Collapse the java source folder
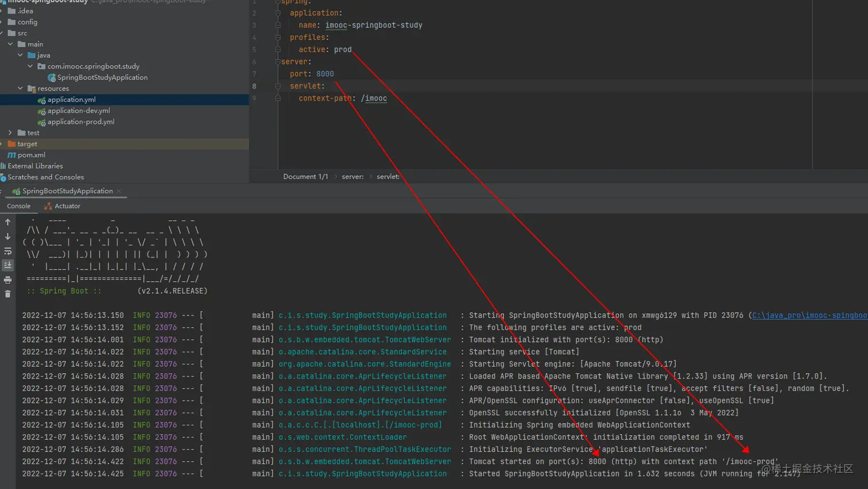Viewport: 868px width, 489px height. (20, 55)
